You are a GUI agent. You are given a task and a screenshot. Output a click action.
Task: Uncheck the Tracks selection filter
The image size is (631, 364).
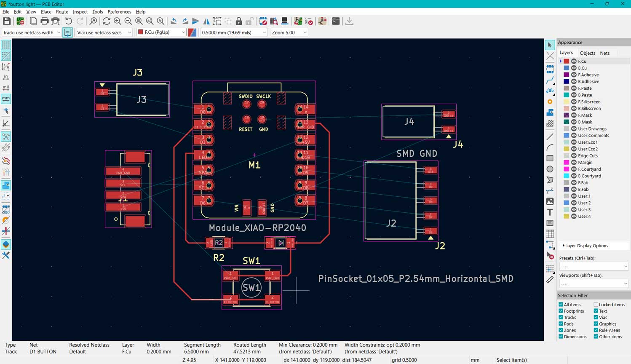click(561, 317)
